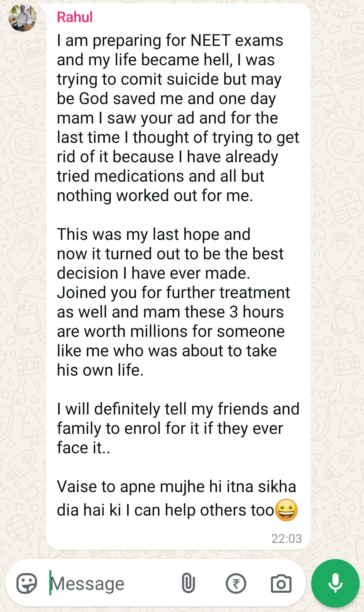Tap the sender name Rahul

pyautogui.click(x=75, y=17)
